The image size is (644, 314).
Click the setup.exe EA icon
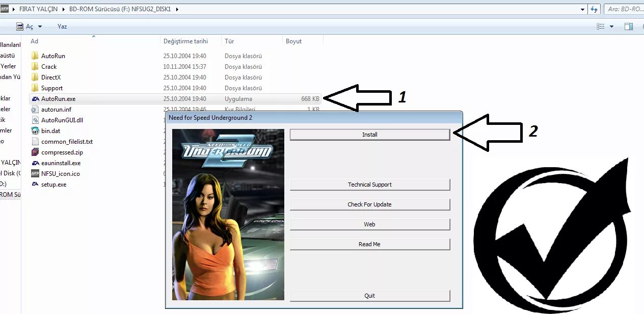point(35,184)
